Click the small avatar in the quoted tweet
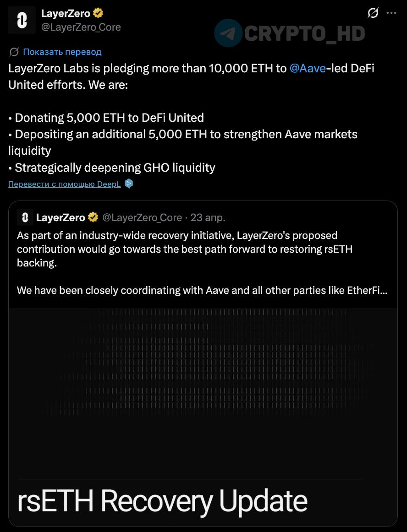This screenshot has height=532, width=407. (25, 217)
